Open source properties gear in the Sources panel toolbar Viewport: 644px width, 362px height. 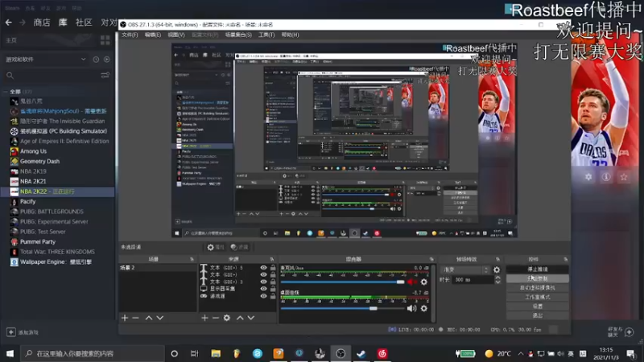227,318
